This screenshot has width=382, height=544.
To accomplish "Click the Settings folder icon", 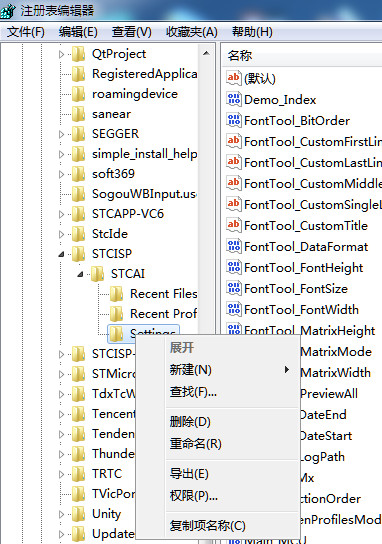I will click(117, 333).
